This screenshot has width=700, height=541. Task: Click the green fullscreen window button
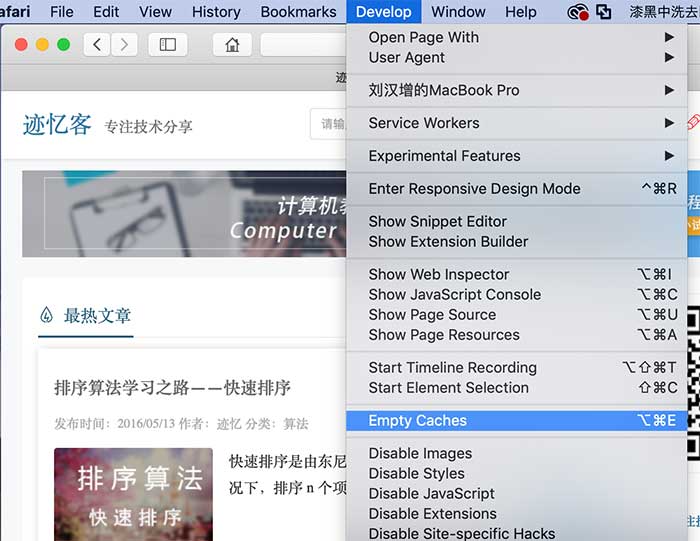pos(63,45)
